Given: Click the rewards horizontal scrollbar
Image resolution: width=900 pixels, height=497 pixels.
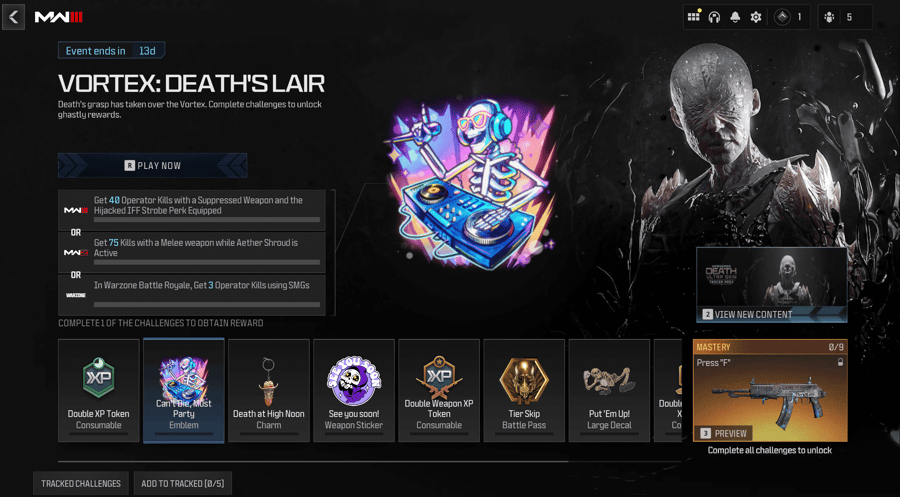Looking at the screenshot, I should 313,461.
